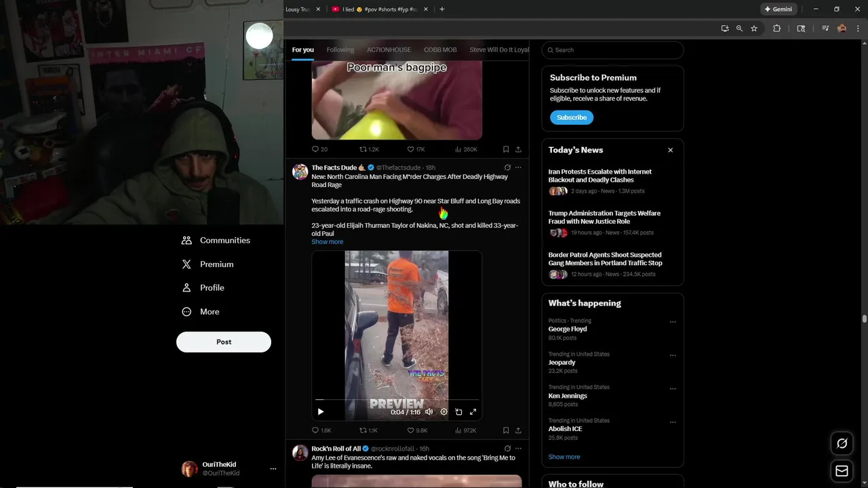
Task: Open more options on Rock'n Roll of All post
Action: coord(518,449)
